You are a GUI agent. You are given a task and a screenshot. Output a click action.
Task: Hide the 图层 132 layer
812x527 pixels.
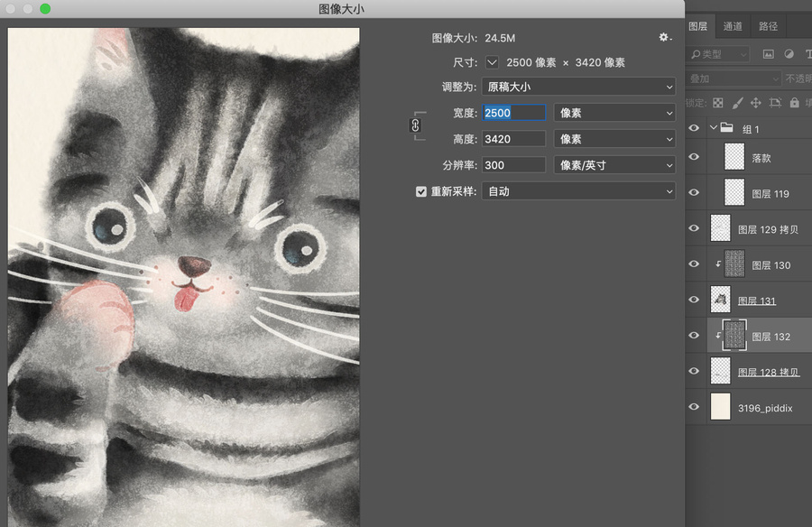tap(694, 336)
